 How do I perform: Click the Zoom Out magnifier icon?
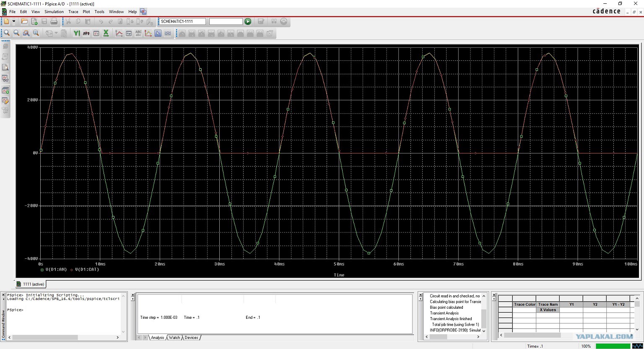pos(16,33)
